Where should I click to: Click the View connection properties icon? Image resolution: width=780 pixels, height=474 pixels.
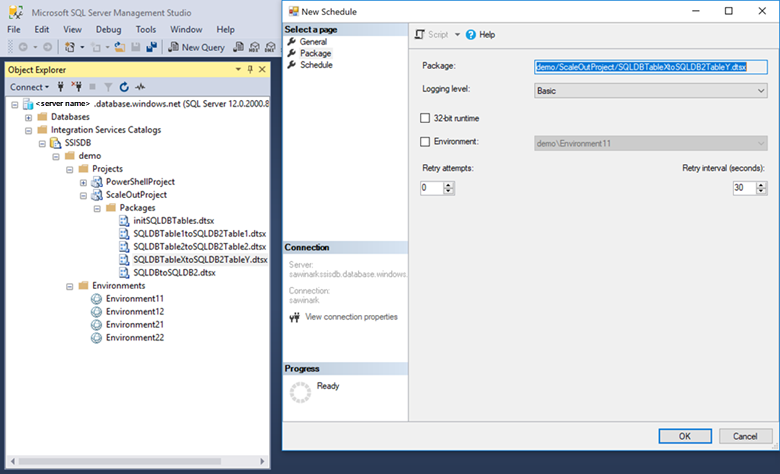coord(294,317)
